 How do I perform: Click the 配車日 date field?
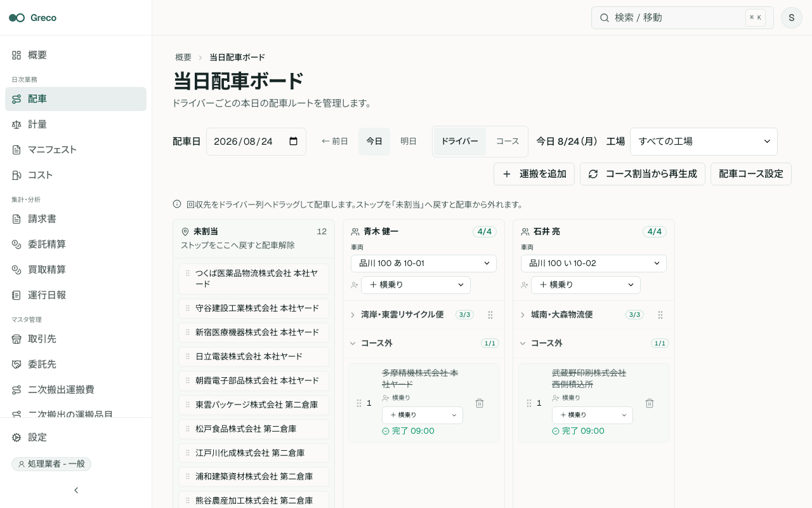(256, 142)
